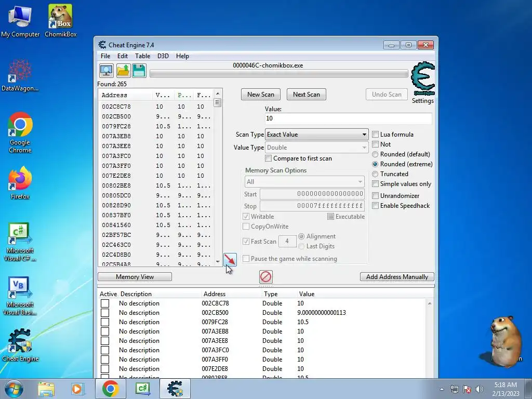Click the Stop address field
This screenshot has height=399, width=532.
click(312, 206)
